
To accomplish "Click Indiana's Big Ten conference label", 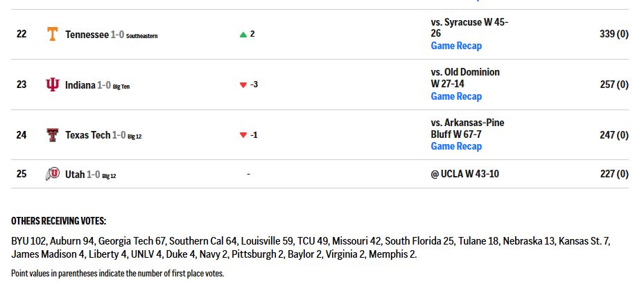I will pos(121,87).
